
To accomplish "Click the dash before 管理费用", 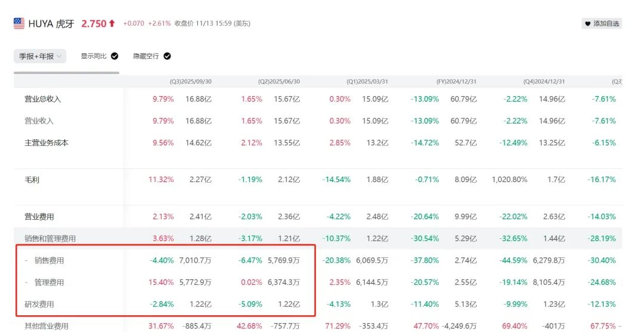I will tap(26, 282).
